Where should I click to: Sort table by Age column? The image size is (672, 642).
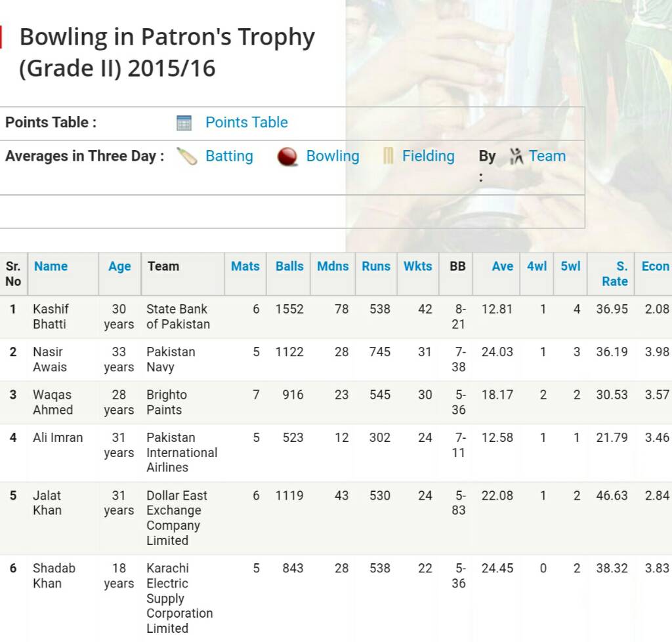(119, 266)
